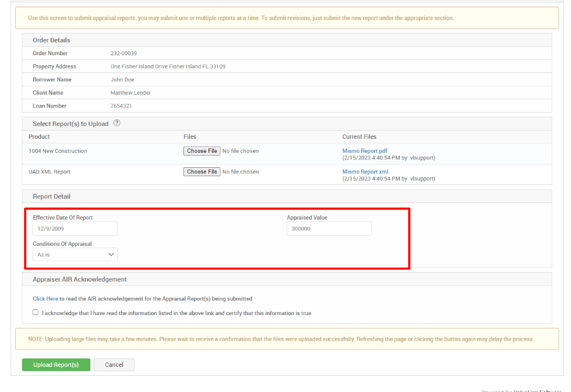571x392 pixels.
Task: Select the Appraised Value field showing 300000
Action: (x=328, y=228)
